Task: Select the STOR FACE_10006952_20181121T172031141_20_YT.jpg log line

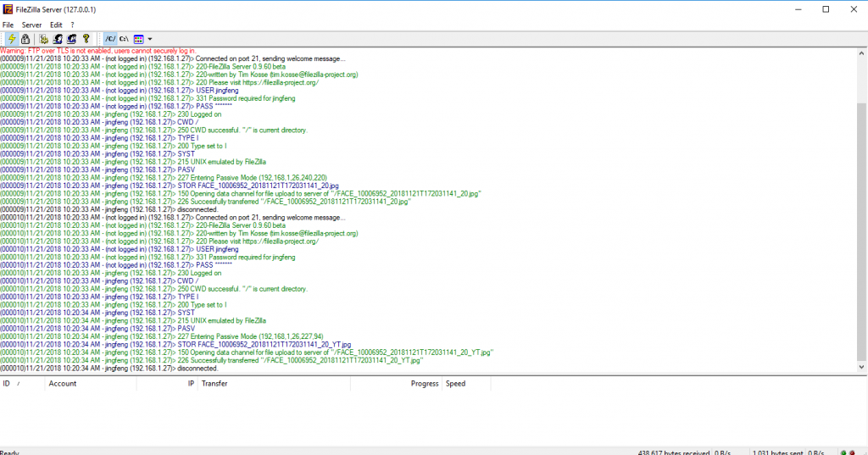Action: (175, 344)
